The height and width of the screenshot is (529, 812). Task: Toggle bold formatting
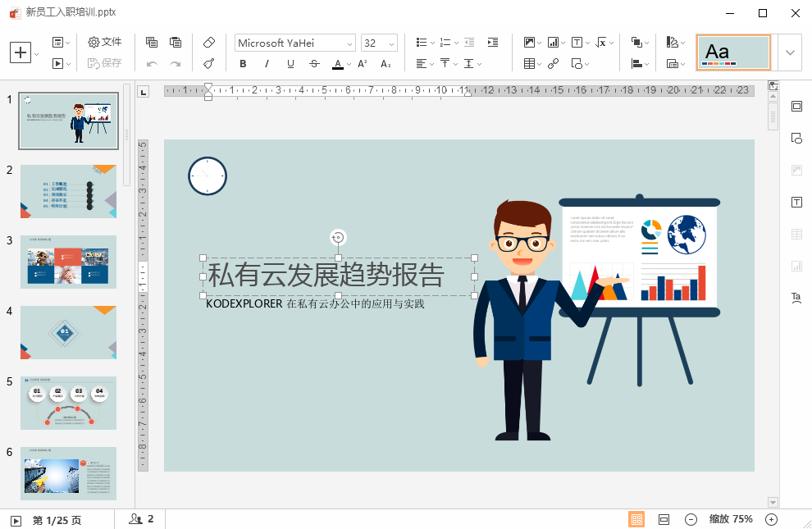tap(243, 64)
